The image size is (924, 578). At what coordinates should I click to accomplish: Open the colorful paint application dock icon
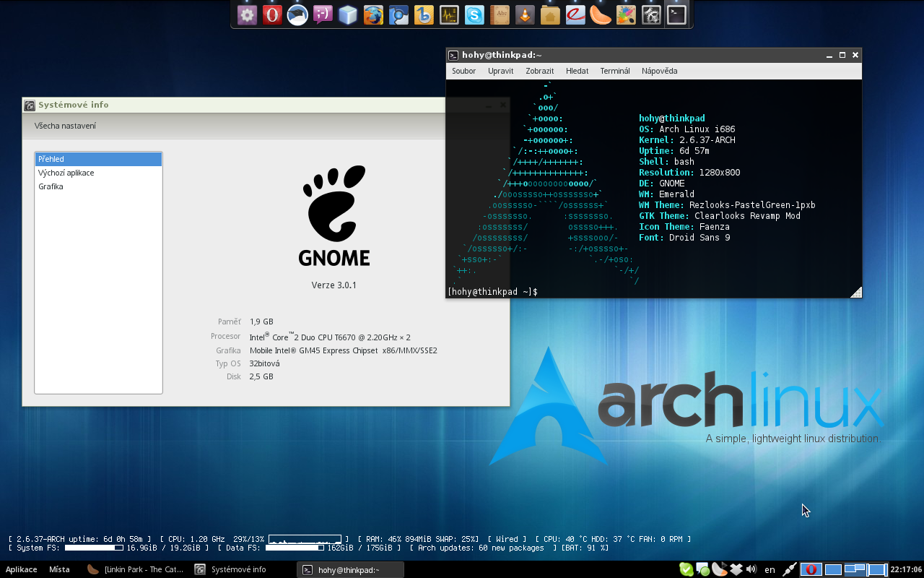(x=626, y=14)
